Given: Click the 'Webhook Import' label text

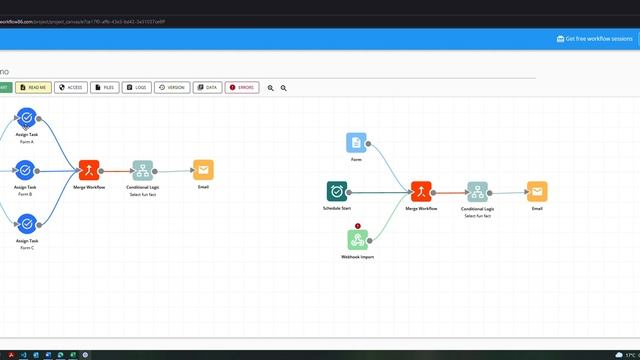Looking at the screenshot, I should coord(358,257).
